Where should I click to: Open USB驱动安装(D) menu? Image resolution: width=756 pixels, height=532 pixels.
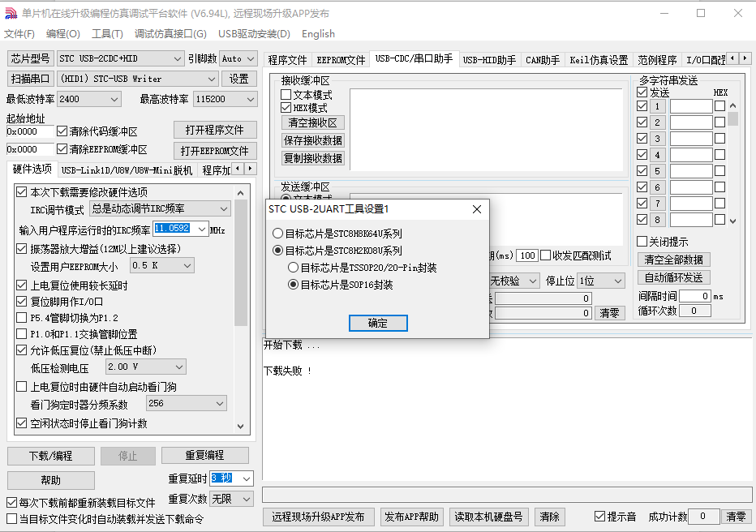[254, 34]
